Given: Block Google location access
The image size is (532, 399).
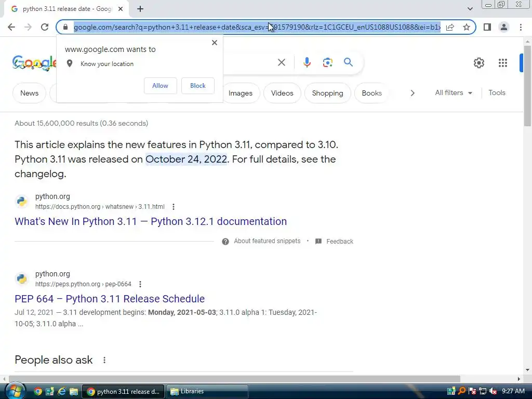Looking at the screenshot, I should (x=198, y=86).
